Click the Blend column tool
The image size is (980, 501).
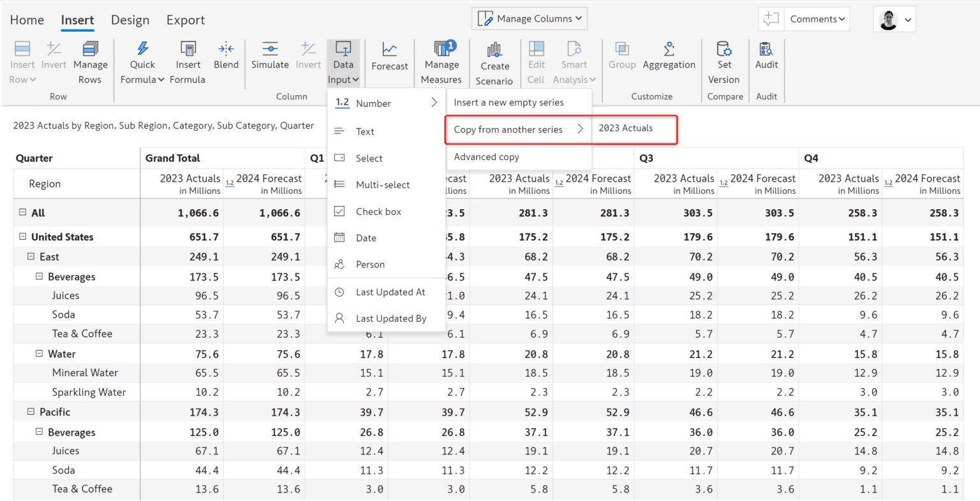coord(226,56)
